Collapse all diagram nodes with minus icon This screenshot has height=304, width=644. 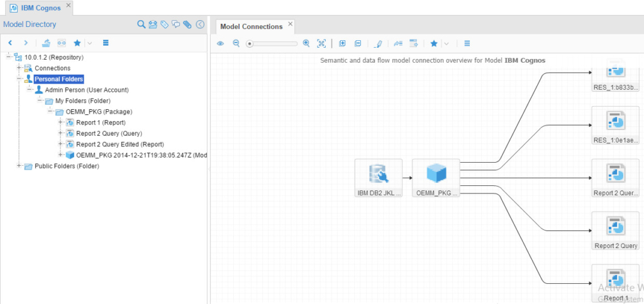point(358,43)
